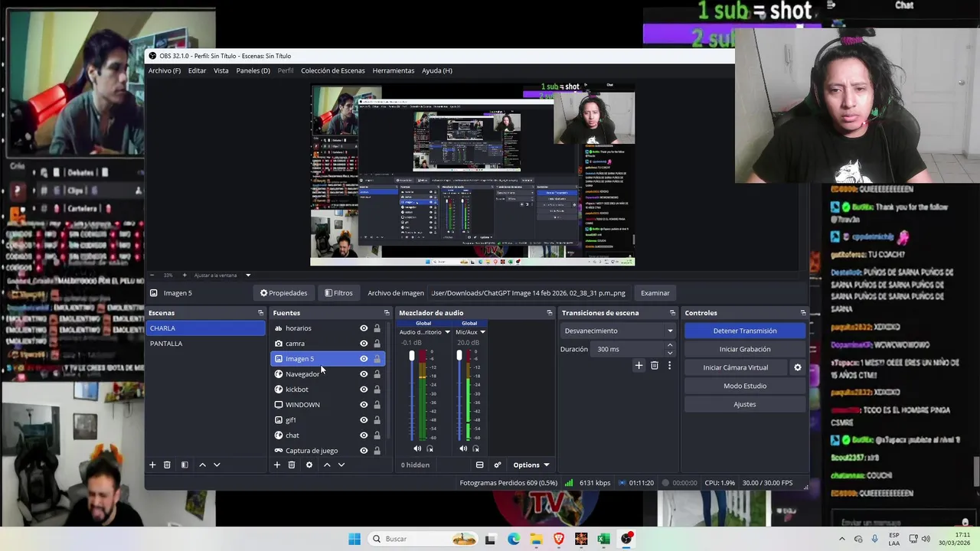Click Detener Transmisión button
The height and width of the screenshot is (551, 980).
pos(745,331)
